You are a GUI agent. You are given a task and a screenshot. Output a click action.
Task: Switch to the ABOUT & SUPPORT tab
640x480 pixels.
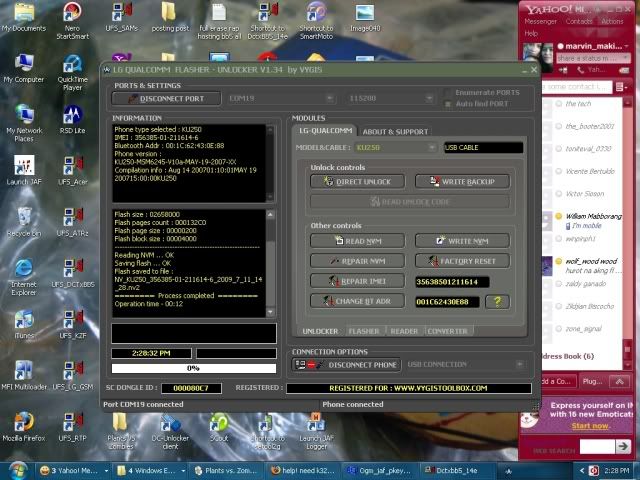point(395,131)
